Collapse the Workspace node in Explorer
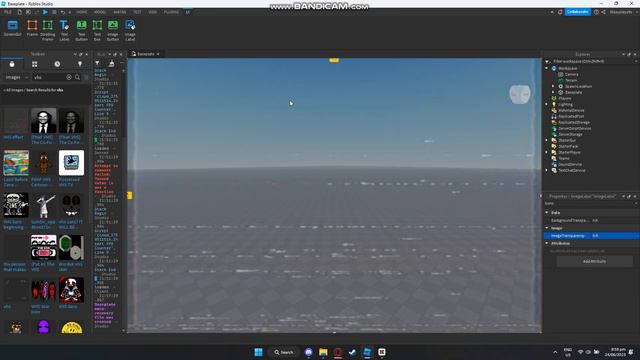The height and width of the screenshot is (360, 640). [547, 68]
